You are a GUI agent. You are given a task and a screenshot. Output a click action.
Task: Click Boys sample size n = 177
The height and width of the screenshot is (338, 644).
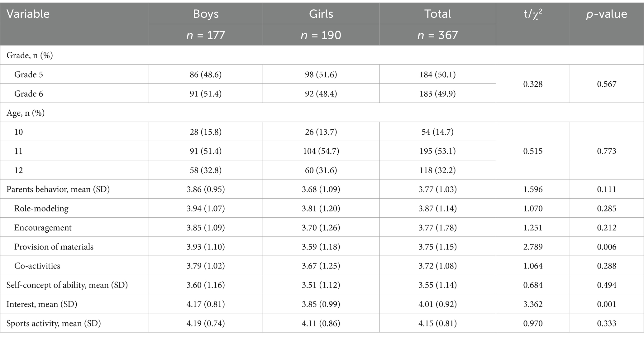(206, 35)
